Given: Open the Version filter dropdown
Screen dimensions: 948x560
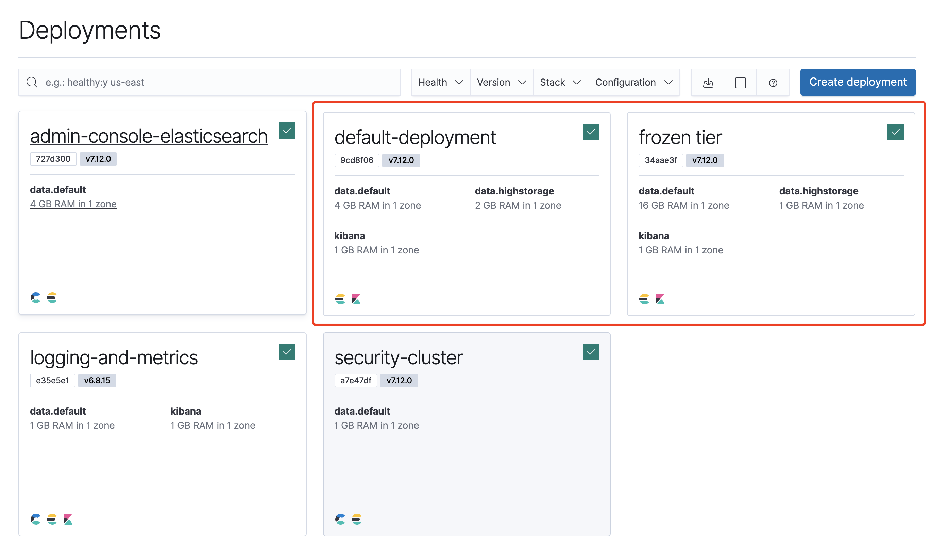Looking at the screenshot, I should tap(501, 82).
